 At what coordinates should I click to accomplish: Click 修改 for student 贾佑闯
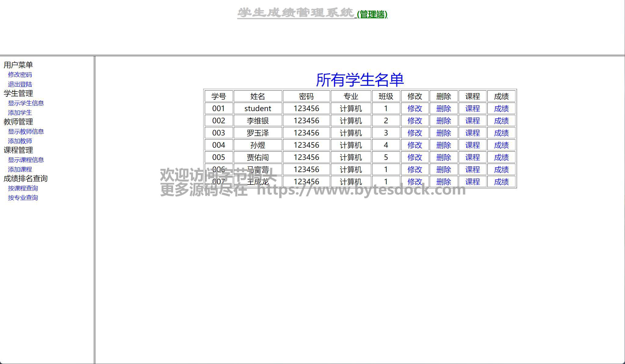pyautogui.click(x=414, y=157)
